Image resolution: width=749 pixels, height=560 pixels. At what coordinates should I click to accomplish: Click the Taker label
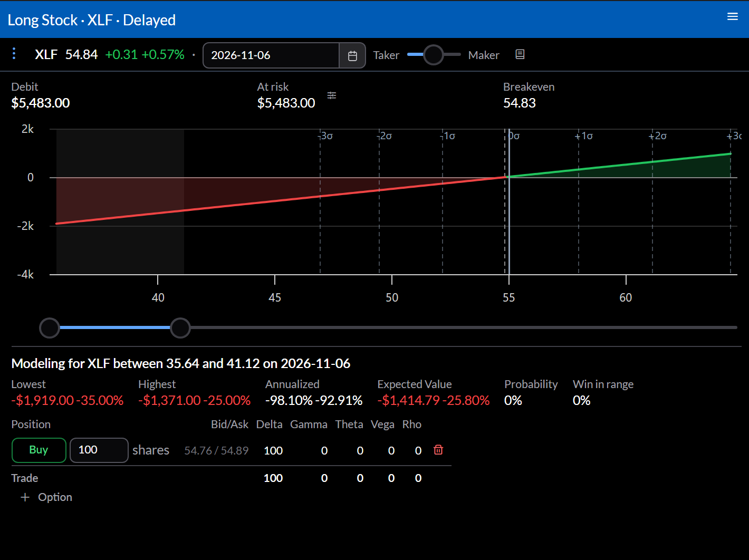pos(386,55)
